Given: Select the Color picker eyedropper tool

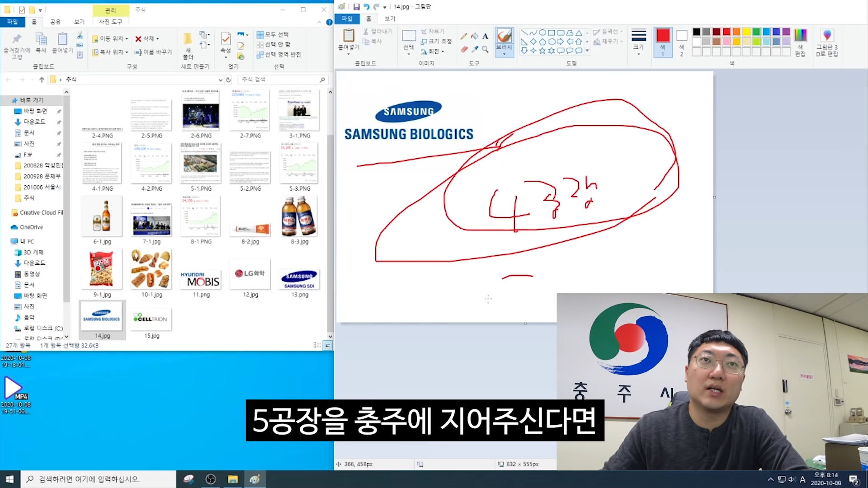Looking at the screenshot, I should (x=475, y=49).
